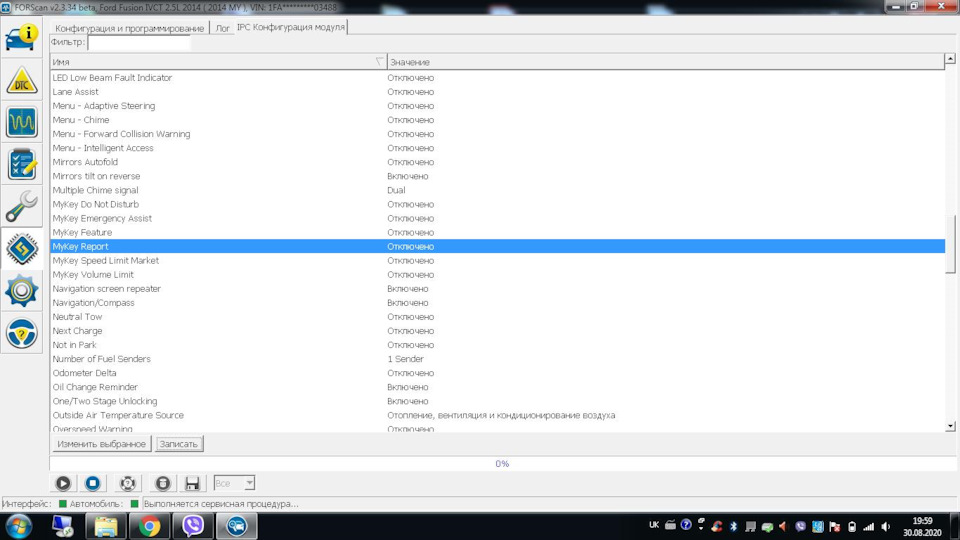Click the 0% progress bar
This screenshot has height=540, width=960.
click(x=502, y=463)
